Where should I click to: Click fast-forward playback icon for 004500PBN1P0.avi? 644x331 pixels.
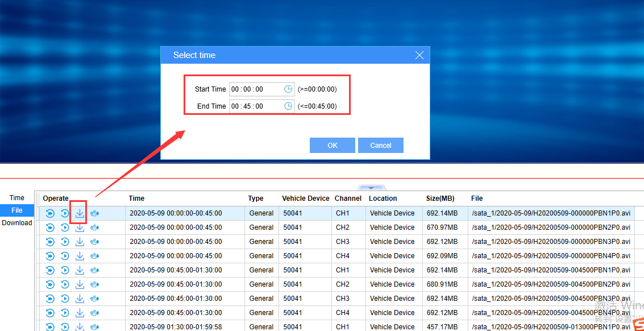(x=50, y=270)
